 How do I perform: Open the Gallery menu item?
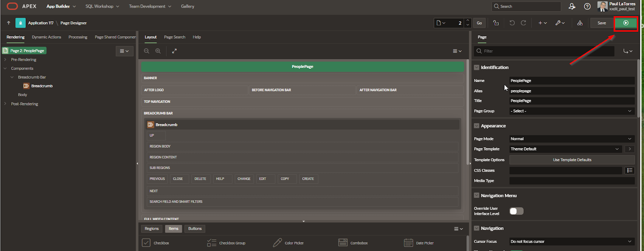point(188,6)
